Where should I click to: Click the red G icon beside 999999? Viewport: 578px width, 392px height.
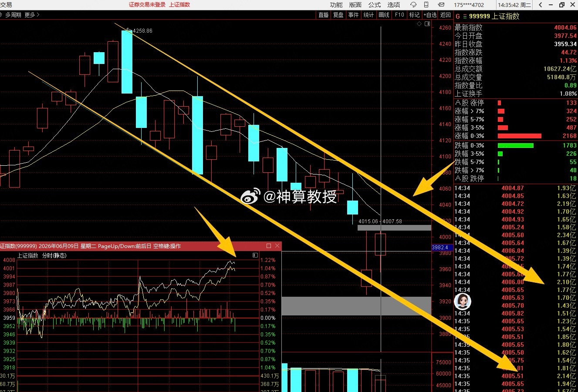click(x=457, y=16)
